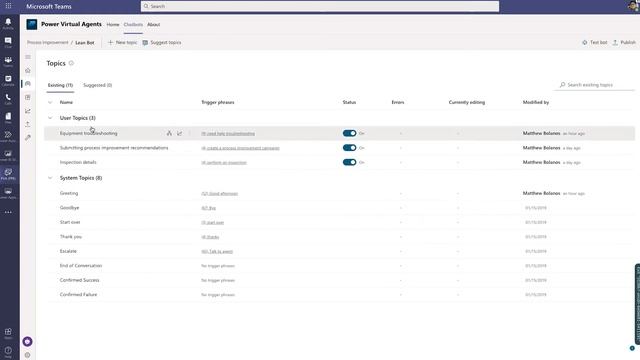Open Power Automate app in Teams sidebar

click(8, 136)
